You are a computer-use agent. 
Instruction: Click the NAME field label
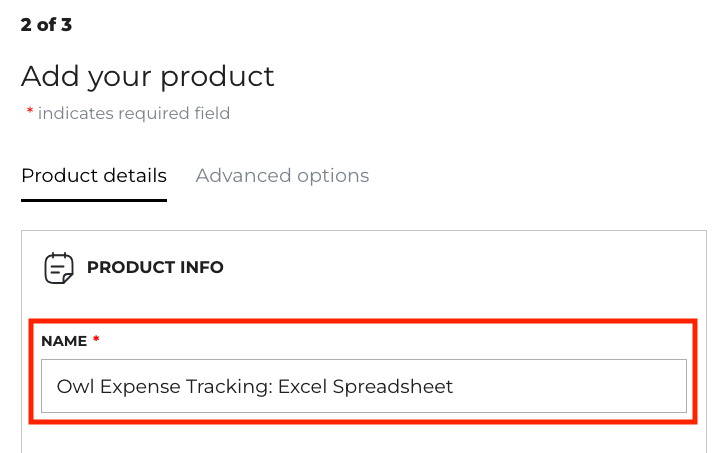point(64,341)
